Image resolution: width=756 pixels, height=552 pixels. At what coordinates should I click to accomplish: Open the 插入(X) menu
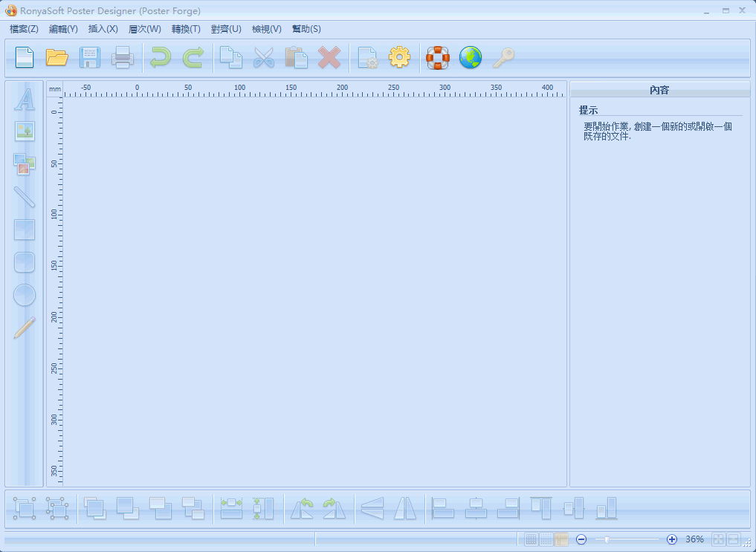click(103, 29)
